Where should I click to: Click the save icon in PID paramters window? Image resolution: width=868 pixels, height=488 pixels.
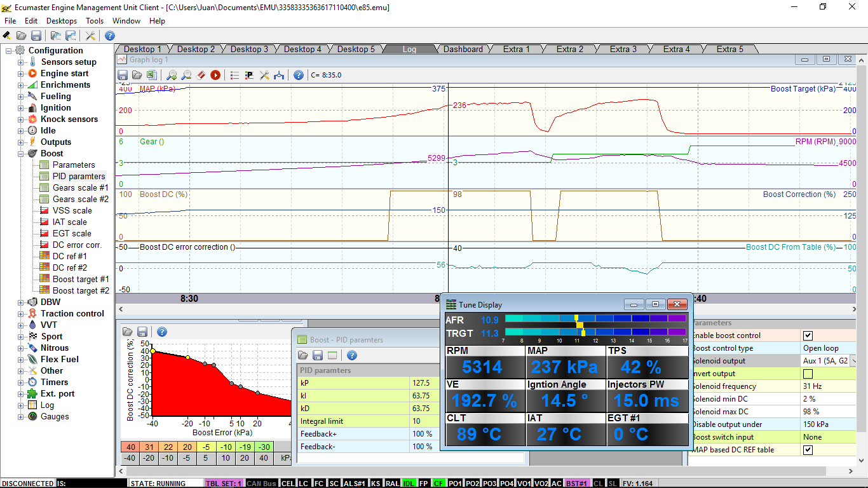pyautogui.click(x=317, y=355)
